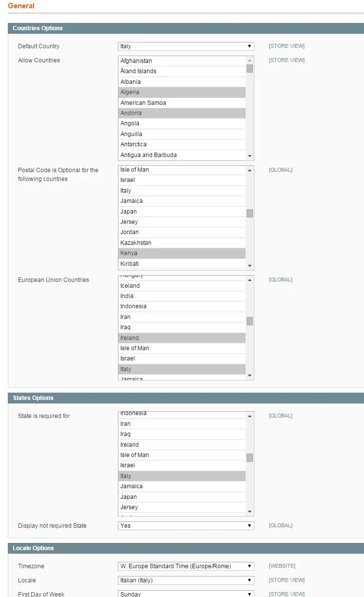Click European Union list scroll down arrow
This screenshot has height=597, width=364.
[250, 376]
